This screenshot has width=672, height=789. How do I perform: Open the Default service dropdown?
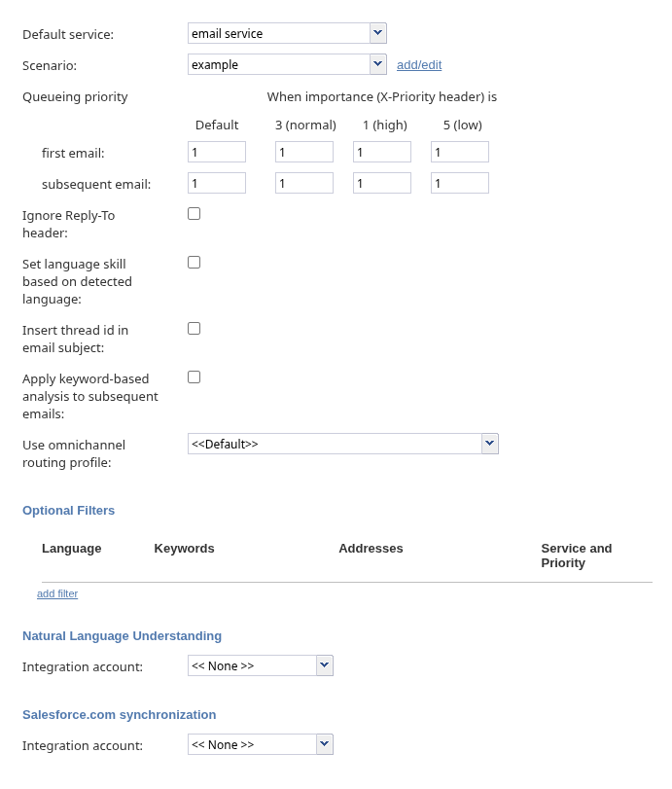click(287, 34)
